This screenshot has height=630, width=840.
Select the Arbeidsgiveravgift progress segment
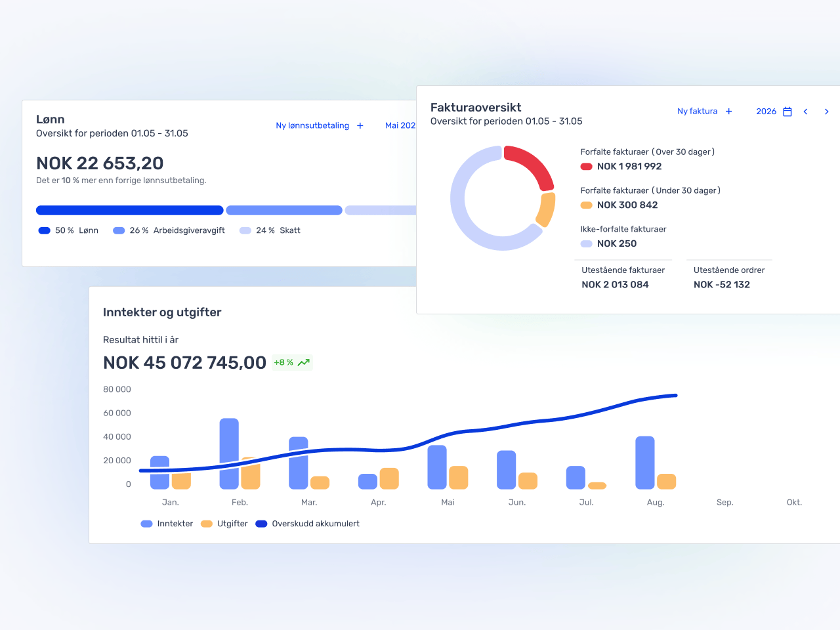tap(284, 211)
